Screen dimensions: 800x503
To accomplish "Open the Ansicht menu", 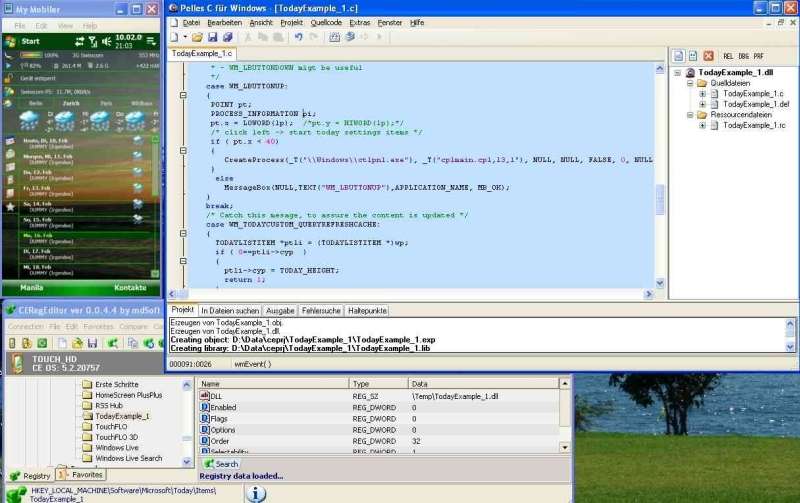I will 261,22.
